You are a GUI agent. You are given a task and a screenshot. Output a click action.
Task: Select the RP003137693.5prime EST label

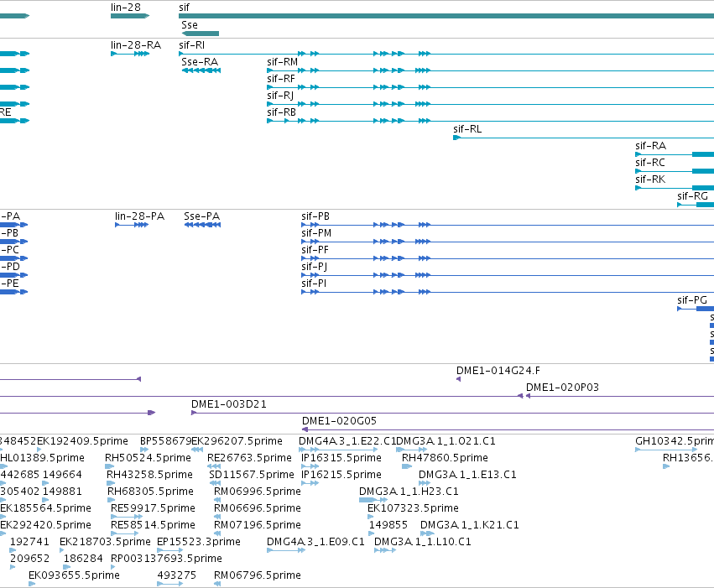(x=166, y=559)
